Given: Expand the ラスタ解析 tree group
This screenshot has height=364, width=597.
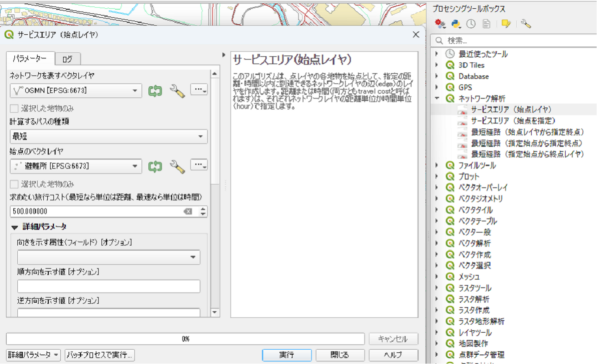Looking at the screenshot, I should [437, 299].
